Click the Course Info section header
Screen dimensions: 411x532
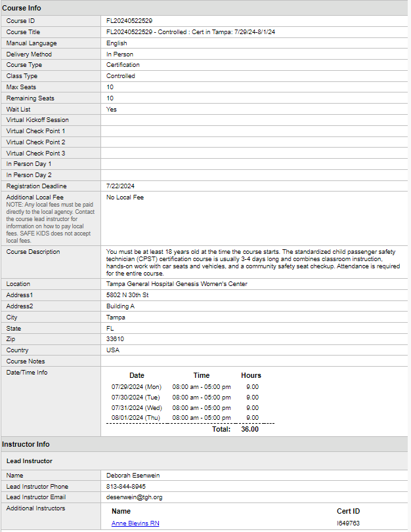pyautogui.click(x=22, y=8)
